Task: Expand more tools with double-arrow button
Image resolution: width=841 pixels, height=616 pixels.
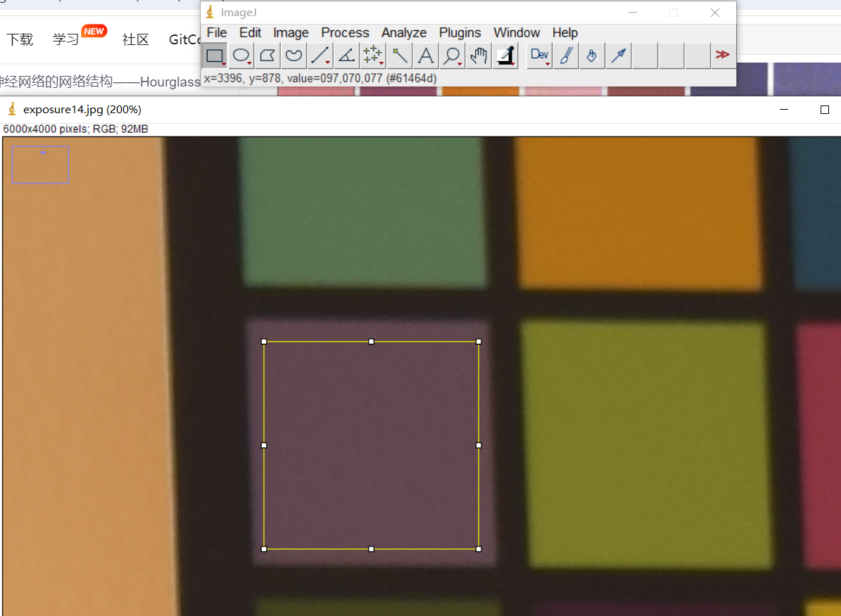Action: [x=722, y=56]
